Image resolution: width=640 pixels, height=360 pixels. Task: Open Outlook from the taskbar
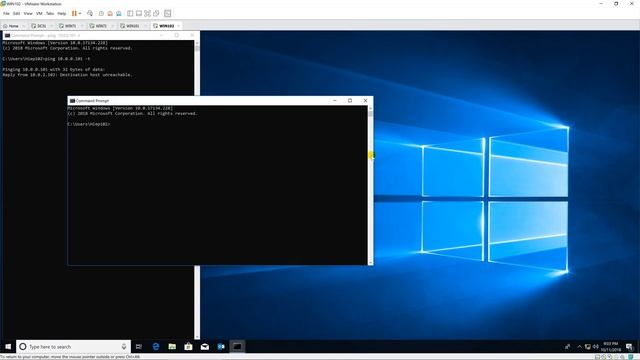point(221,347)
